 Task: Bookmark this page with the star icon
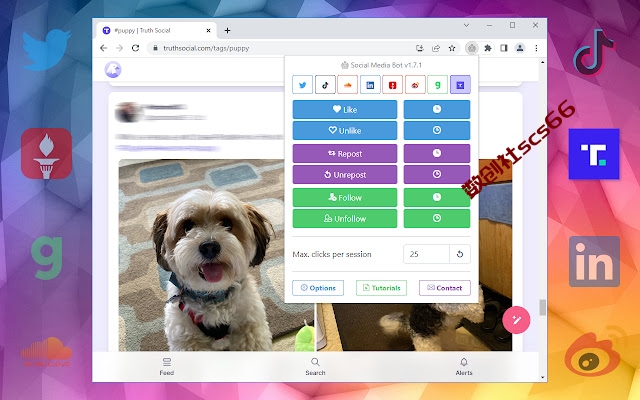[452, 48]
